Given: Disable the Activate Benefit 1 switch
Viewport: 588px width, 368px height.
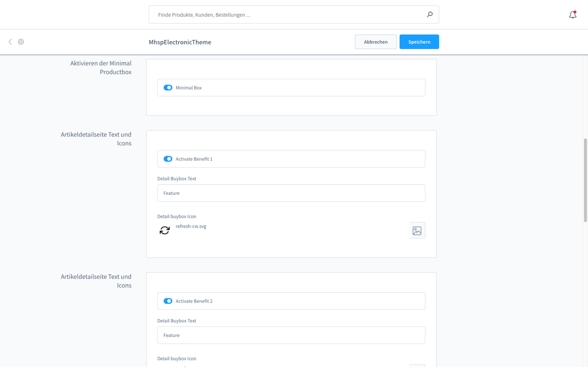Looking at the screenshot, I should pos(168,159).
